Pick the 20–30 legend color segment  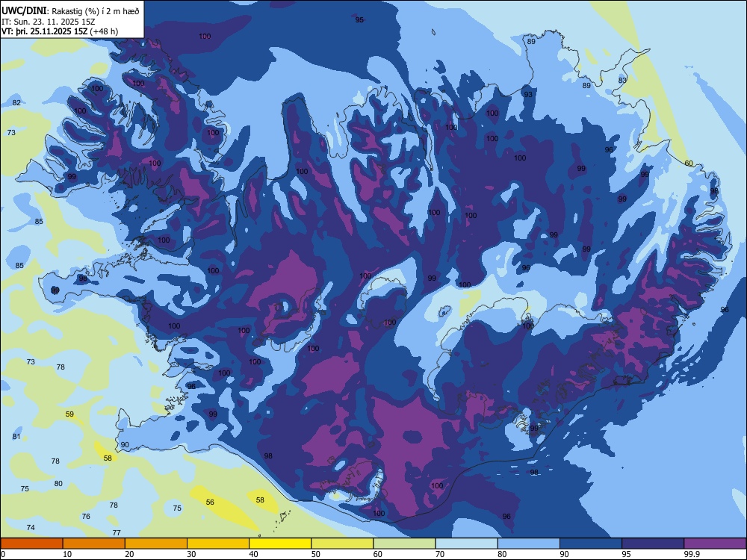click(156, 544)
